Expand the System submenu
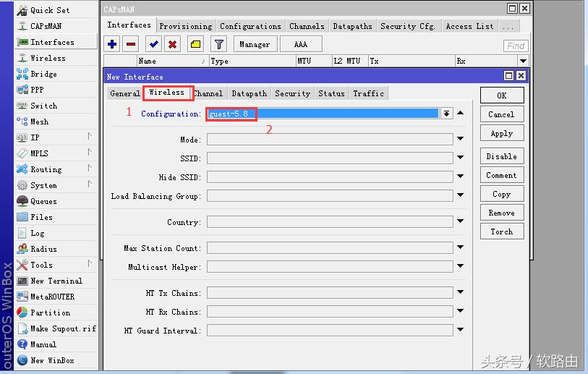This screenshot has height=374, width=588. tap(90, 184)
